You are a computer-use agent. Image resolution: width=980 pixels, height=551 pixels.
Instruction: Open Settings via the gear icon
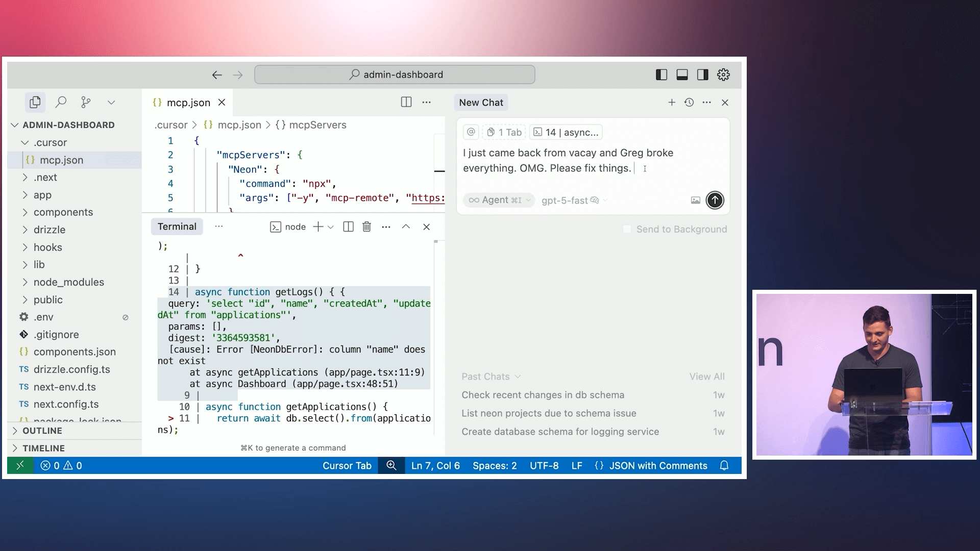point(723,74)
